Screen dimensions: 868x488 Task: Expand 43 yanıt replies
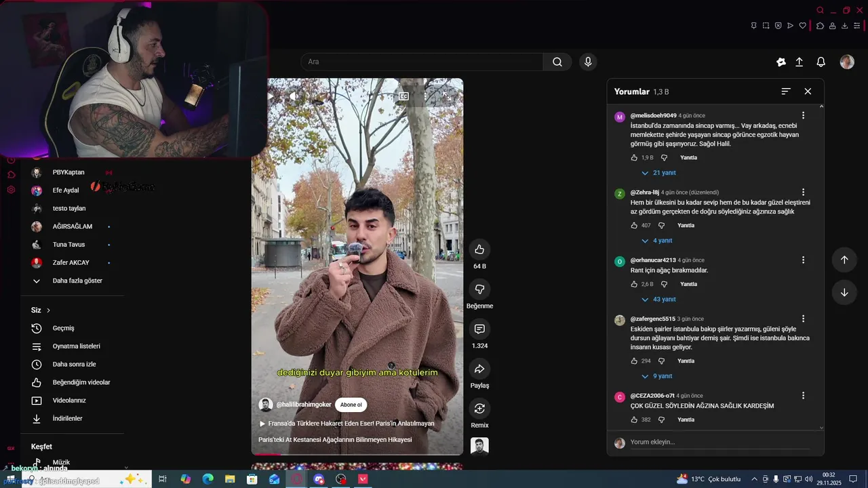658,300
